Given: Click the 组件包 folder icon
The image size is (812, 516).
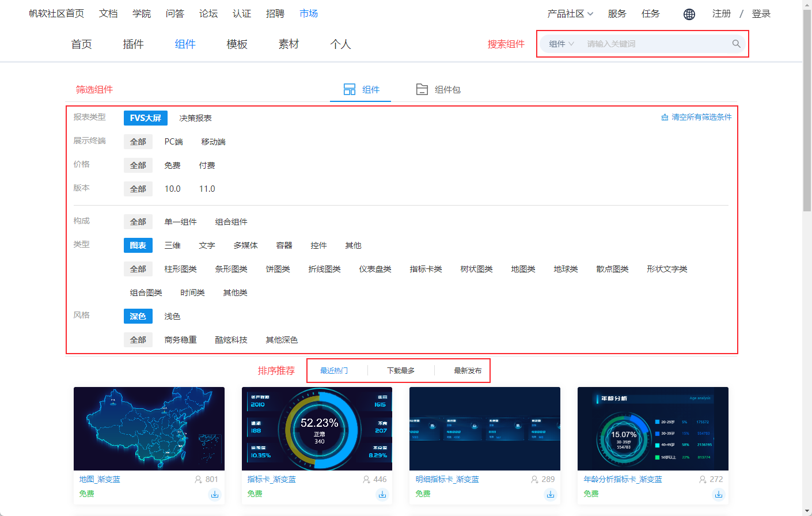Looking at the screenshot, I should tap(422, 89).
